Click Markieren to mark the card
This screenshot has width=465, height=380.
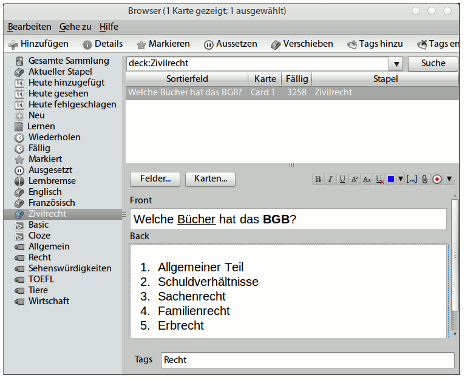(x=163, y=44)
